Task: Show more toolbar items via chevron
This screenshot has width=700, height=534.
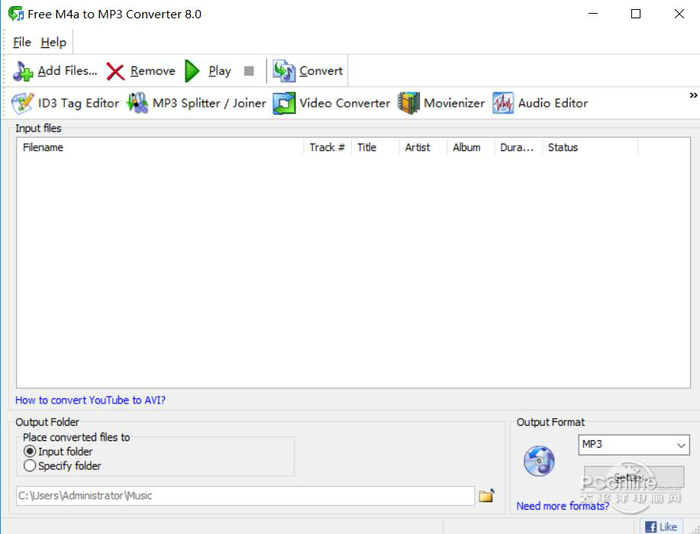Action: tap(693, 95)
